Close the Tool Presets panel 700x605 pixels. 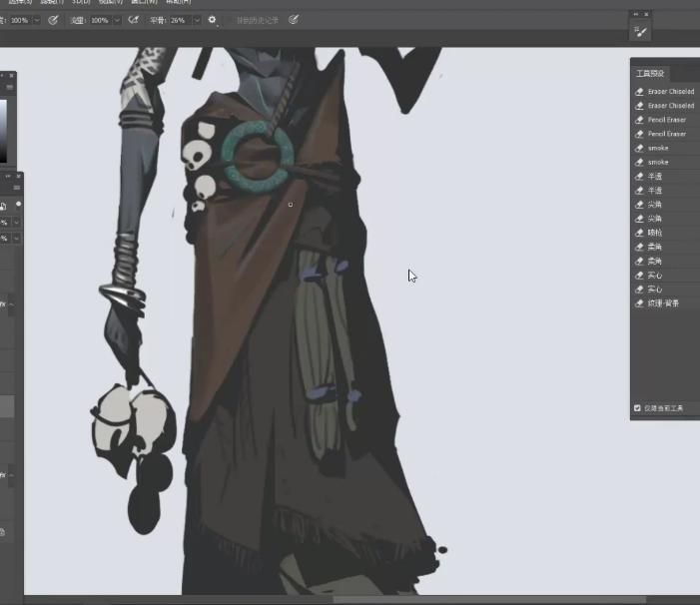point(646,14)
